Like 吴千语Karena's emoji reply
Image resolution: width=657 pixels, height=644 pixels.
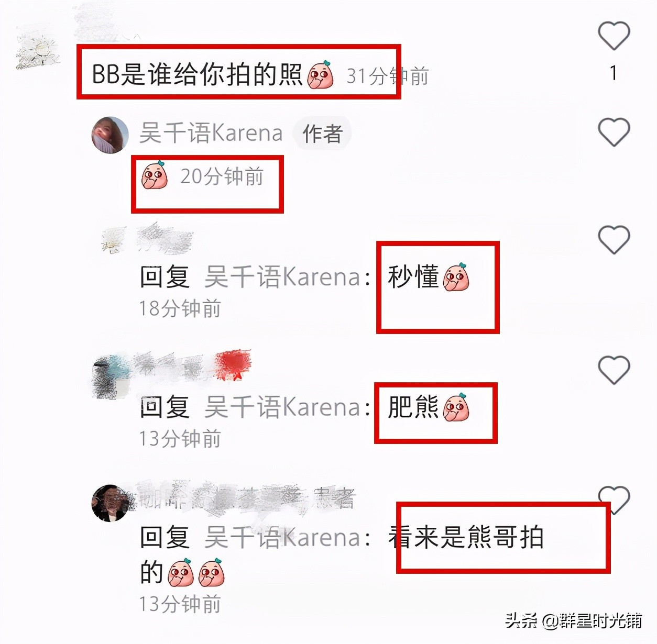coord(614,132)
